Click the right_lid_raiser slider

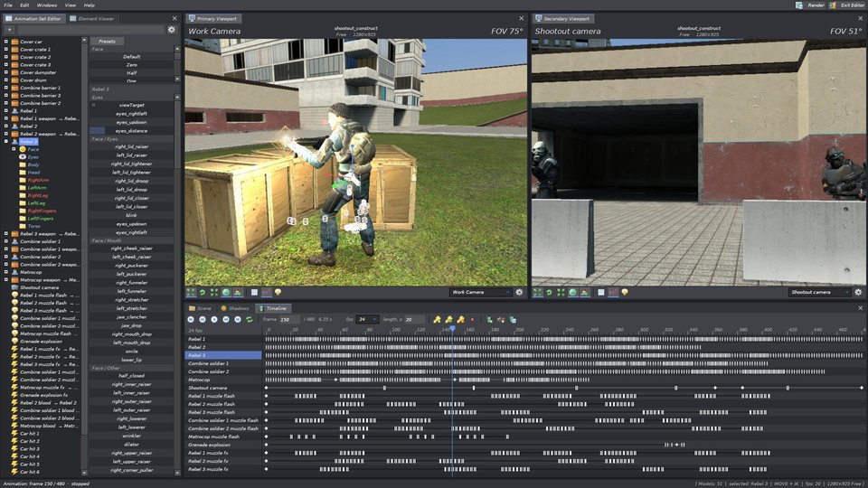(132, 146)
